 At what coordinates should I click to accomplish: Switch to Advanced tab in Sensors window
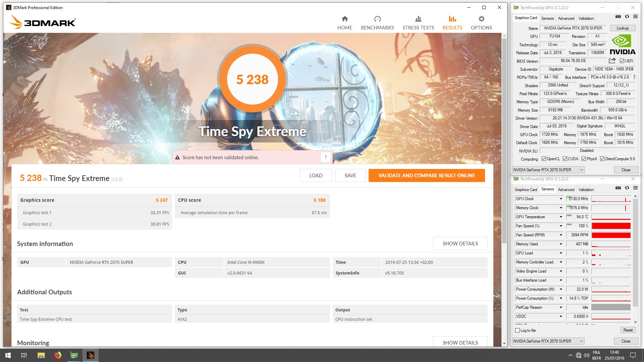pos(566,190)
